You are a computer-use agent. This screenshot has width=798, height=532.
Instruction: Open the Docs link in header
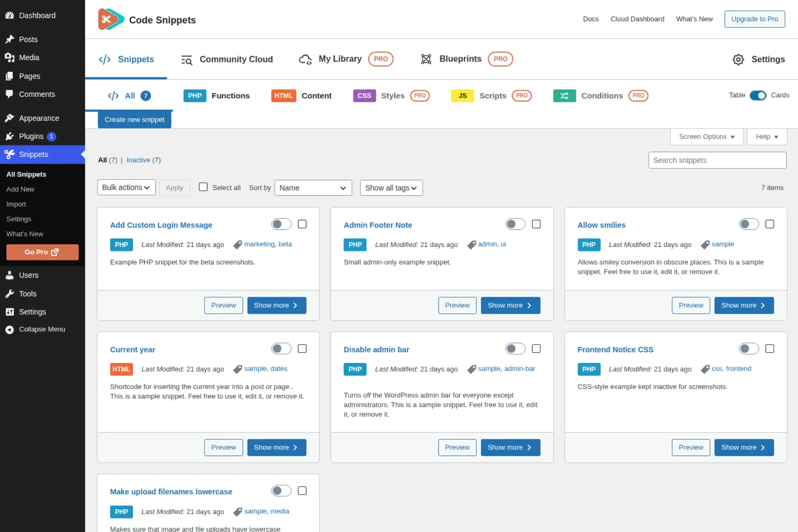pos(591,19)
